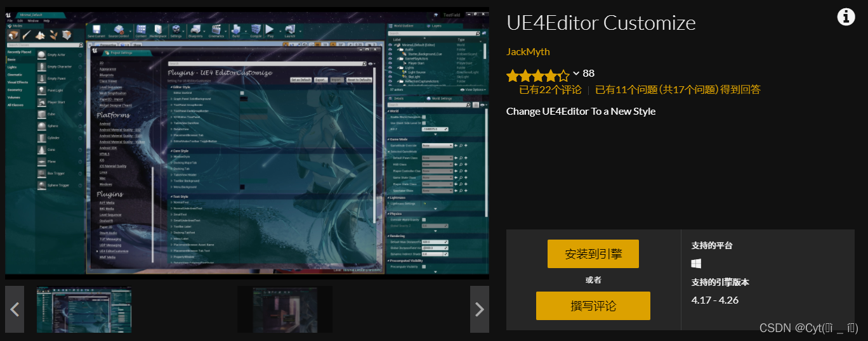Viewport: 868px width, 341px height.
Task: Select the Project Settings window tab
Action: point(126,53)
